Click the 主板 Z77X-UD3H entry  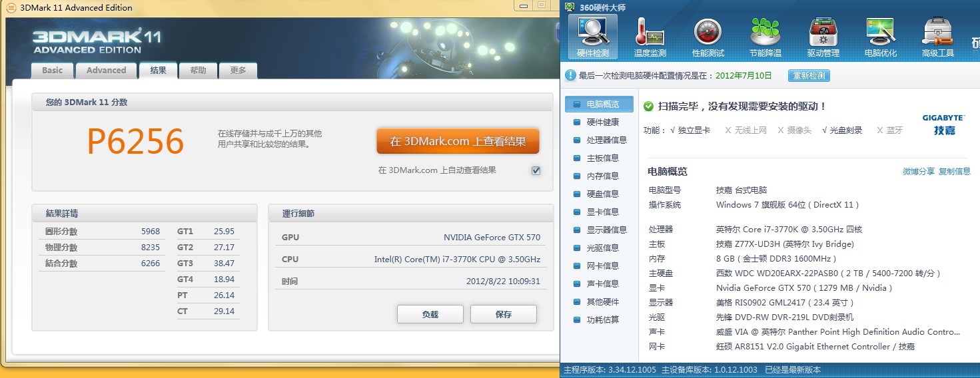click(x=751, y=244)
